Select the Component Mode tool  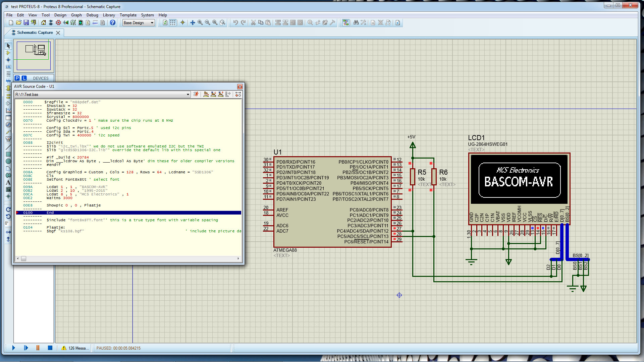coord(8,53)
